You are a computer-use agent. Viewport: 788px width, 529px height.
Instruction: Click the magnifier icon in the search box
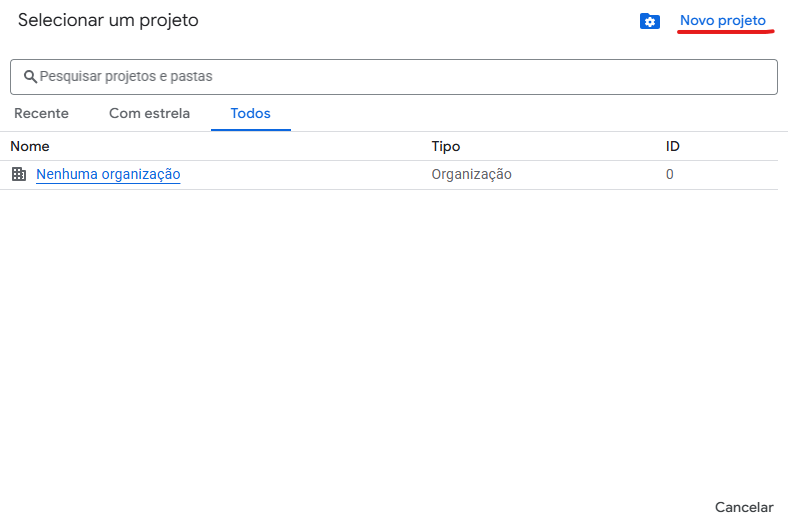[30, 76]
